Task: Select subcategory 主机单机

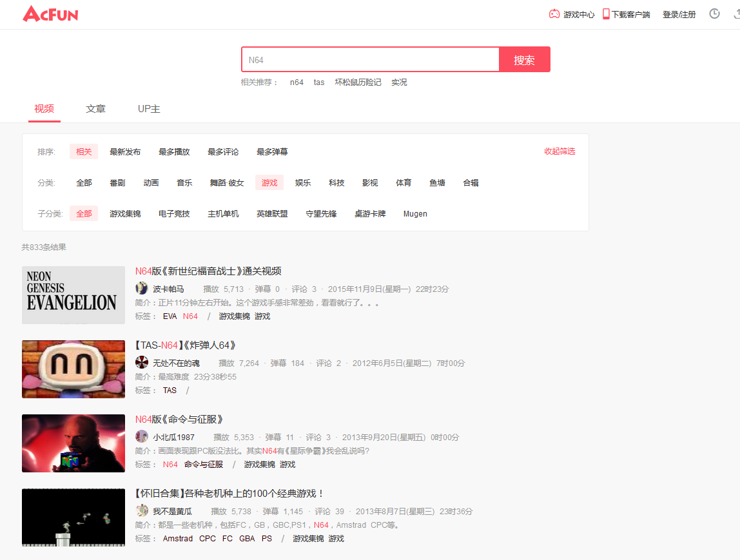Action: click(223, 214)
